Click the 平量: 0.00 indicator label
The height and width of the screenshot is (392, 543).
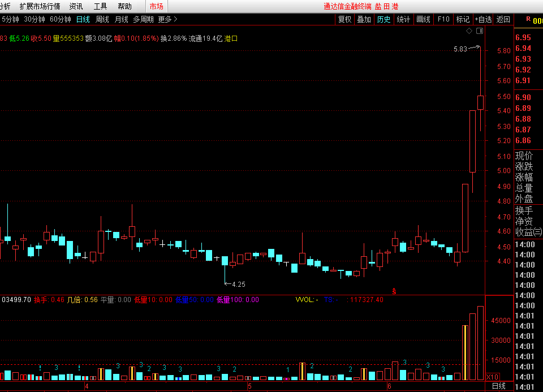[115, 300]
